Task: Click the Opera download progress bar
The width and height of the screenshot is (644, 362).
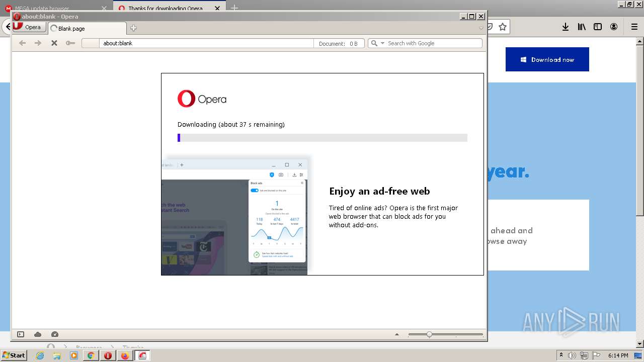Action: 323,138
